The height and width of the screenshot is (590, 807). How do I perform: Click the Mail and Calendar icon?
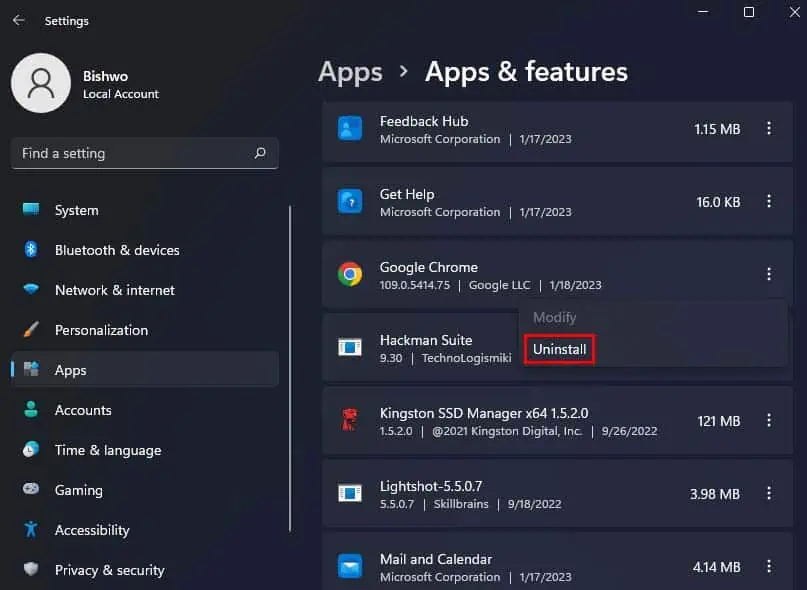[350, 566]
